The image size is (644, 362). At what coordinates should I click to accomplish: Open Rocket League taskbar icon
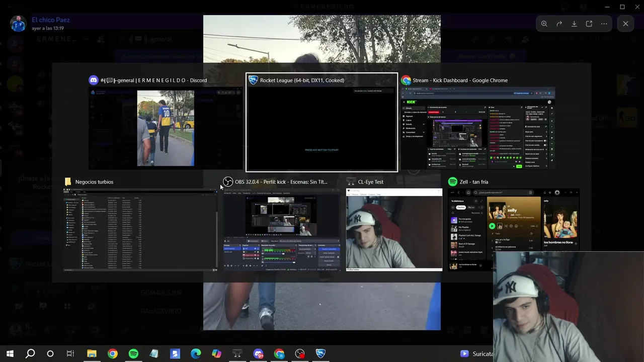pyautogui.click(x=320, y=354)
